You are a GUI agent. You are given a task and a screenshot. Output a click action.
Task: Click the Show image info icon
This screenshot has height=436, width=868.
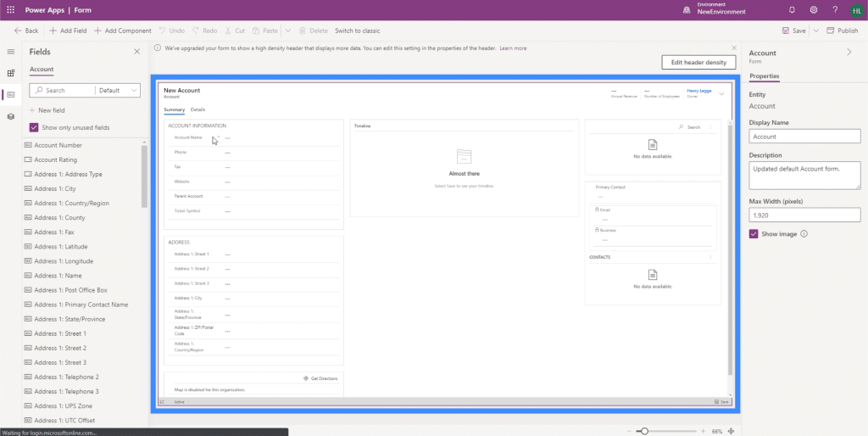(x=804, y=234)
